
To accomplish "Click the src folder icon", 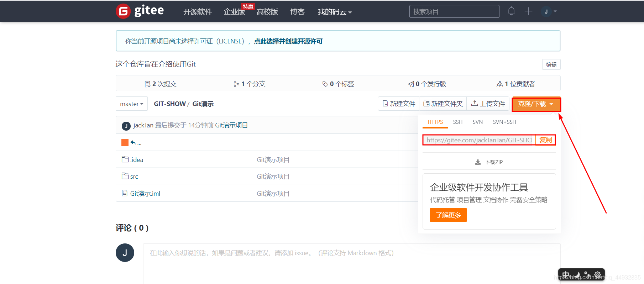I will click(x=125, y=176).
